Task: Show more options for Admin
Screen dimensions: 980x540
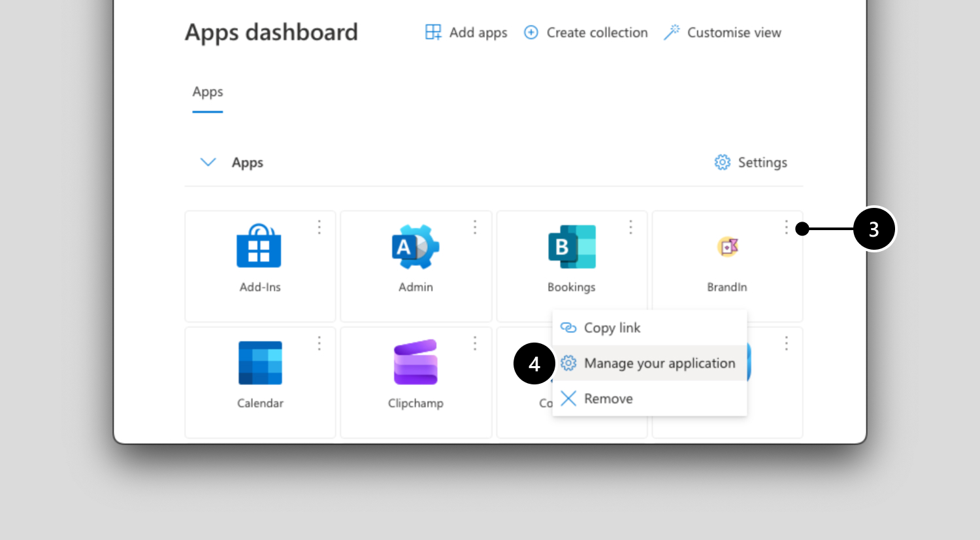Action: (x=475, y=227)
